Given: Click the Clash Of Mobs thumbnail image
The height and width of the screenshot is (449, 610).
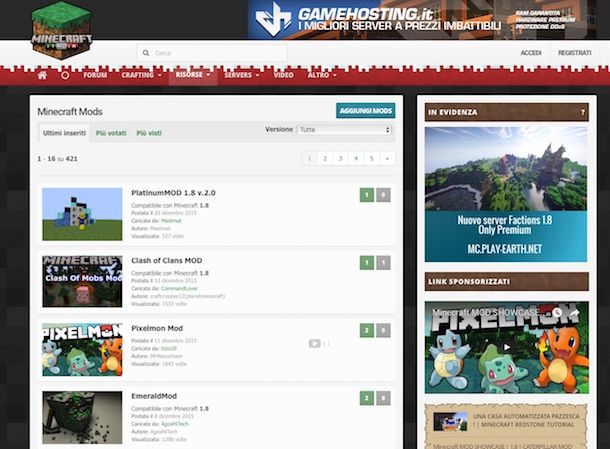Looking at the screenshot, I should (82, 281).
